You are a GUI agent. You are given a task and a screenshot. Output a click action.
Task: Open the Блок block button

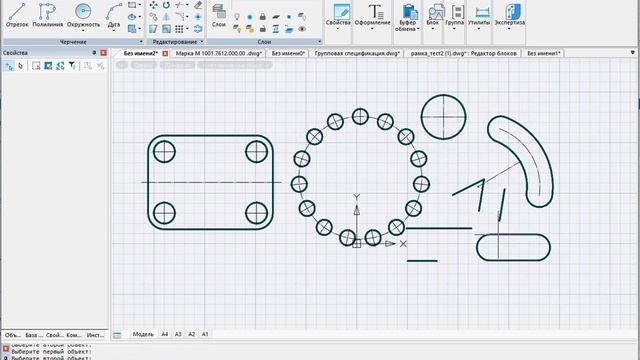click(433, 16)
